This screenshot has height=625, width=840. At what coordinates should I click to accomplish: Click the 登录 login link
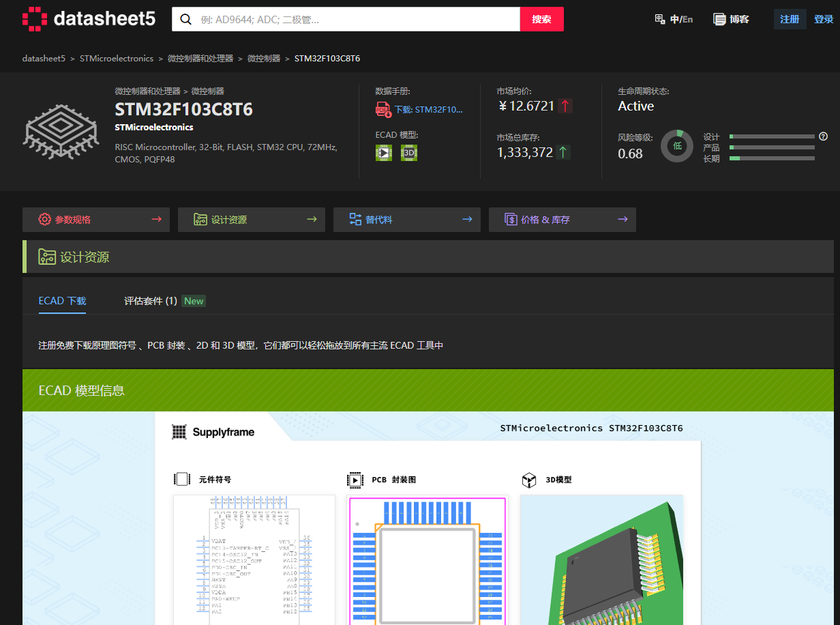[824, 19]
